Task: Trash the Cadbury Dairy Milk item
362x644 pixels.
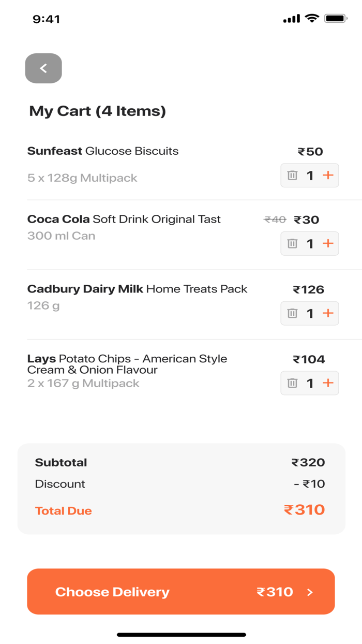Action: [x=292, y=313]
